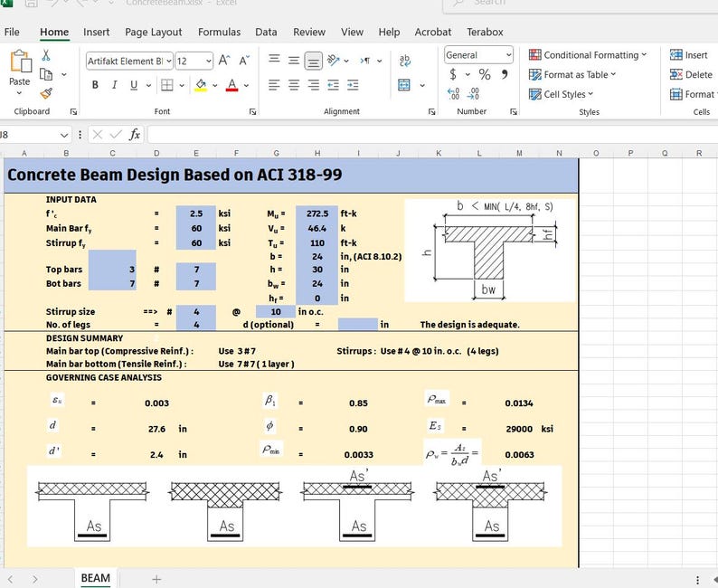The image size is (718, 588).
Task: Align text left
Action: tap(274, 85)
